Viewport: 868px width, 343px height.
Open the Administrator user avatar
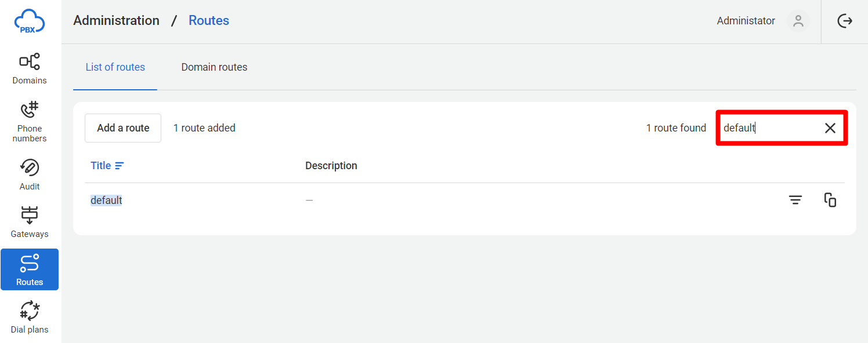coord(798,21)
